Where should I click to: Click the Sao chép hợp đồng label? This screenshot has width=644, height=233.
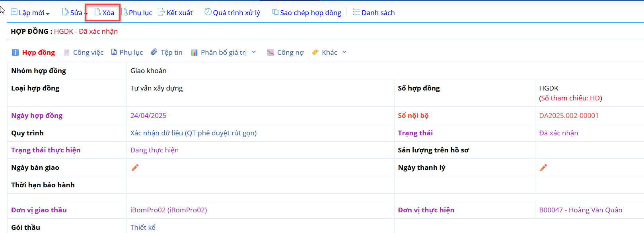point(311,13)
